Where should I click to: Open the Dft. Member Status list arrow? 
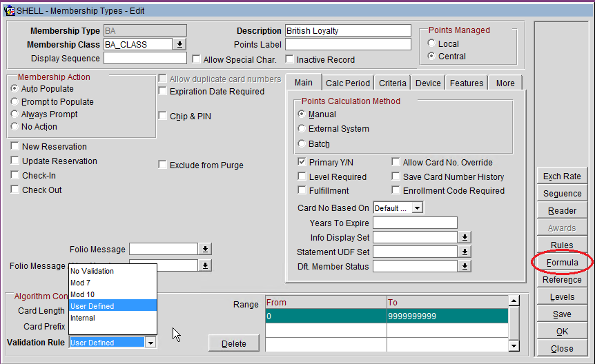coord(465,266)
